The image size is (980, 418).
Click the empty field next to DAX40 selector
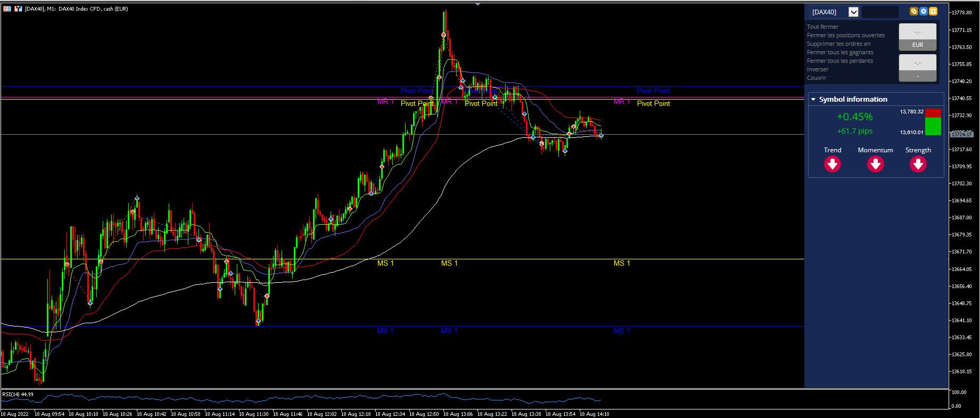click(x=880, y=12)
